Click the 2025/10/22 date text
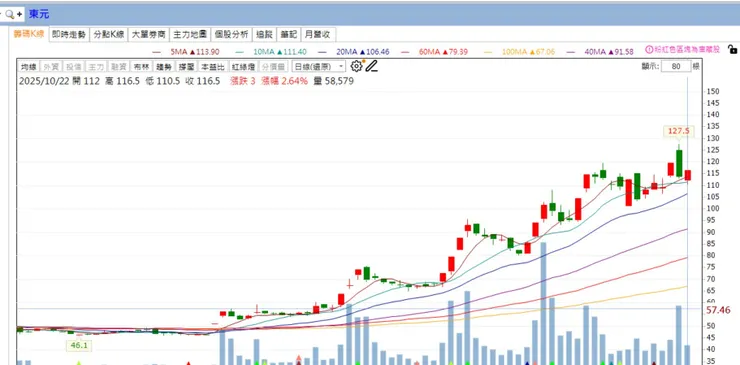 (x=44, y=81)
